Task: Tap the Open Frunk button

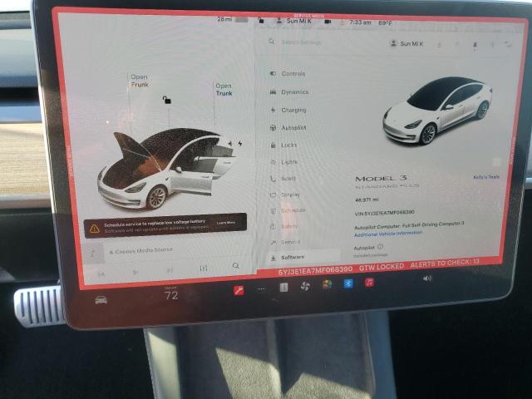Action: [x=140, y=81]
